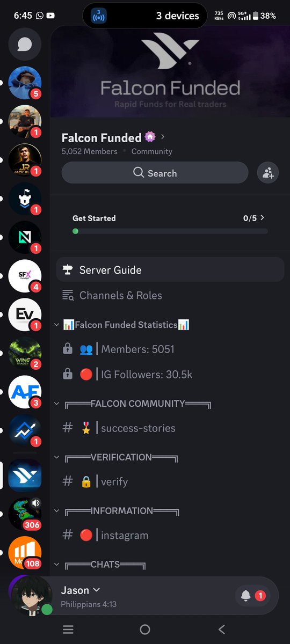Open direct messages chat bubble icon
The height and width of the screenshot is (644, 290).
click(x=25, y=44)
